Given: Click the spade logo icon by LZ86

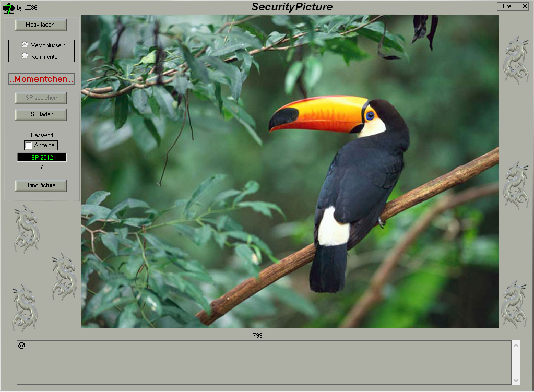Looking at the screenshot, I should coord(8,8).
